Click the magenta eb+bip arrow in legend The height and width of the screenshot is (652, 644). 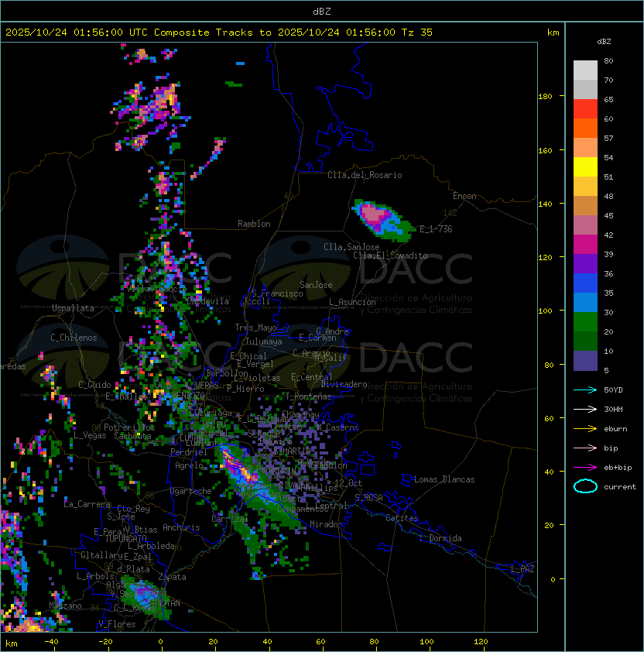[x=585, y=468]
